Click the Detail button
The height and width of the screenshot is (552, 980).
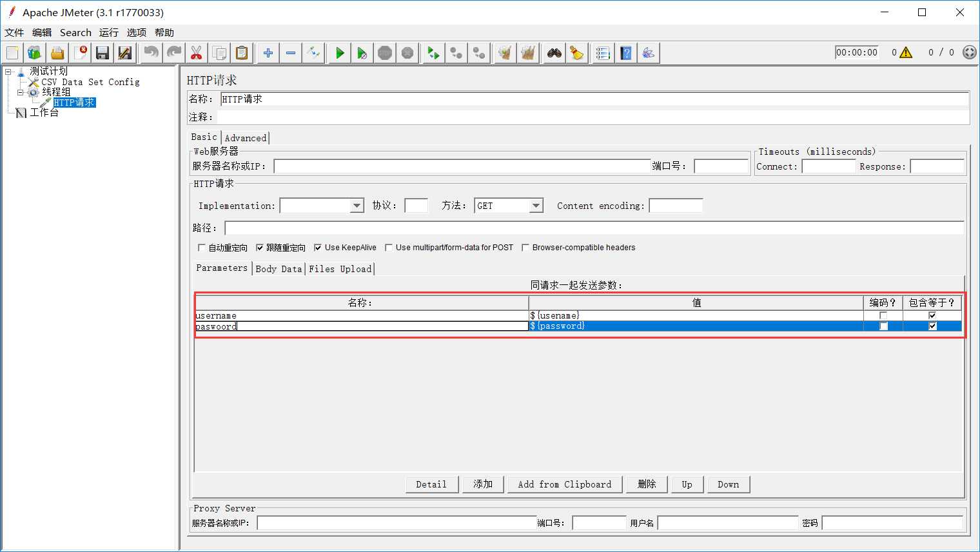point(431,484)
